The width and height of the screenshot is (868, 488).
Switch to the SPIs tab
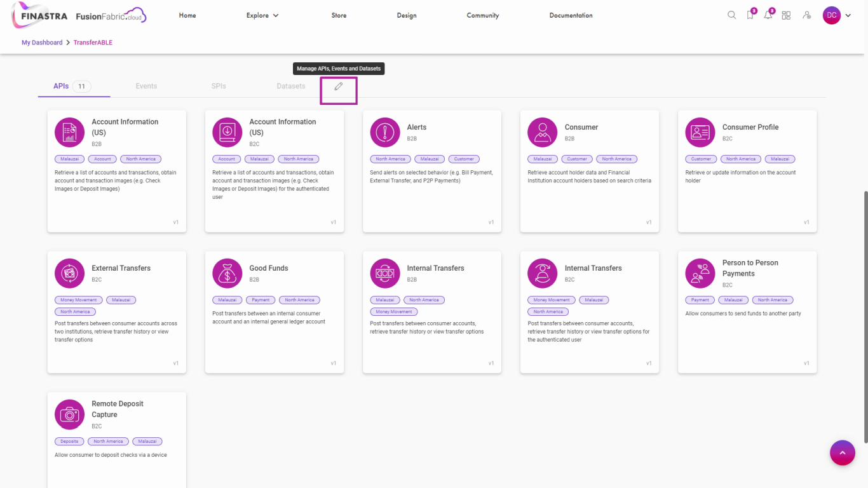pyautogui.click(x=219, y=86)
